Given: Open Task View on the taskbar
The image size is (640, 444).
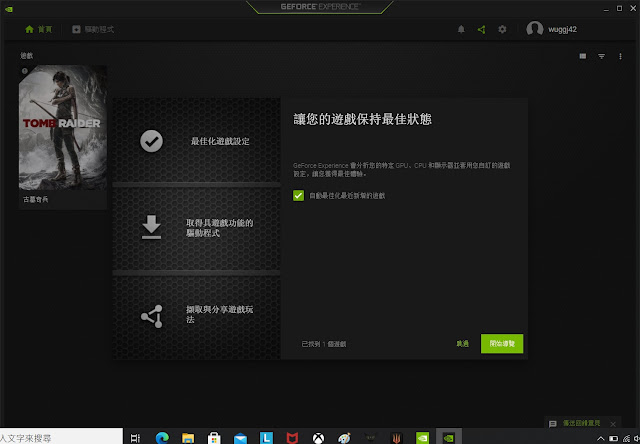Looking at the screenshot, I should pos(135,438).
